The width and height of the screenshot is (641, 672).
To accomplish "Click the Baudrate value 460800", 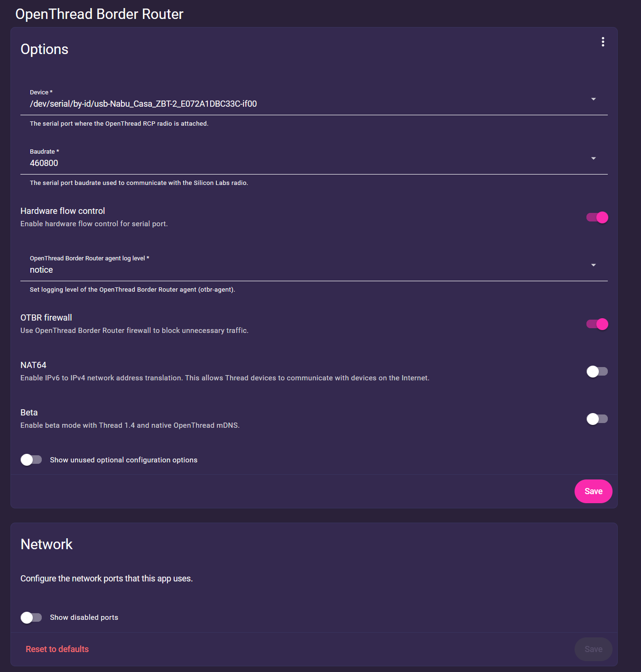I will pyautogui.click(x=44, y=163).
